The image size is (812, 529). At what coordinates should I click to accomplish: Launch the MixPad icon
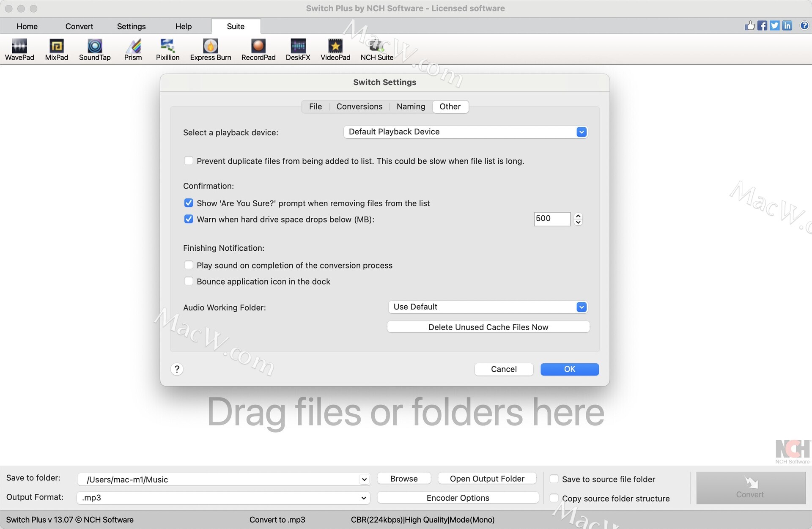(x=56, y=46)
